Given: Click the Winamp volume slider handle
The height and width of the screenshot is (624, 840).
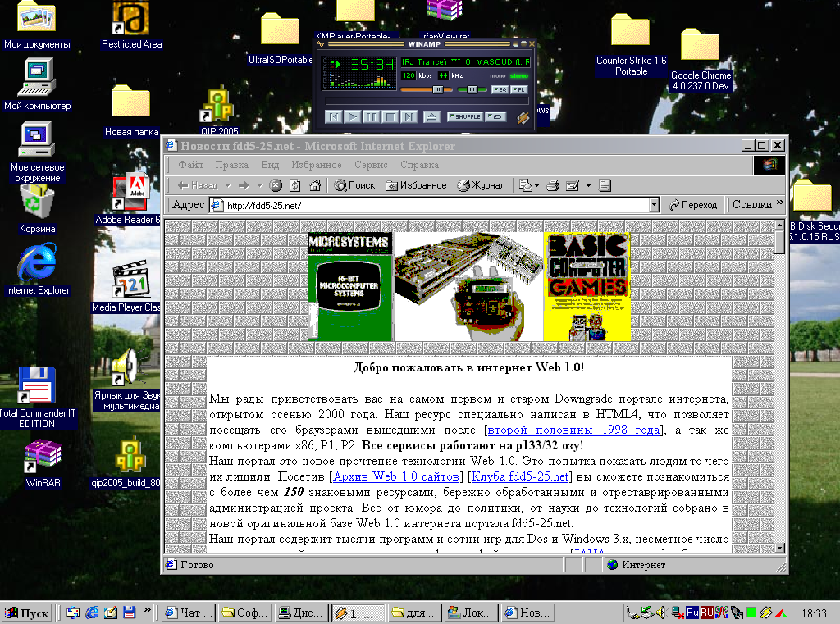Looking at the screenshot, I should tap(438, 89).
